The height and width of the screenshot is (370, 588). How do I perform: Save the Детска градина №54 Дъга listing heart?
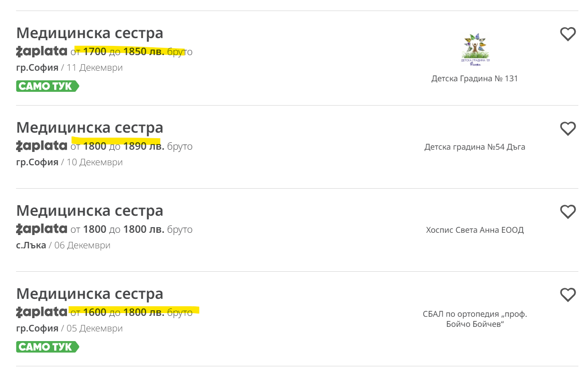coord(568,129)
